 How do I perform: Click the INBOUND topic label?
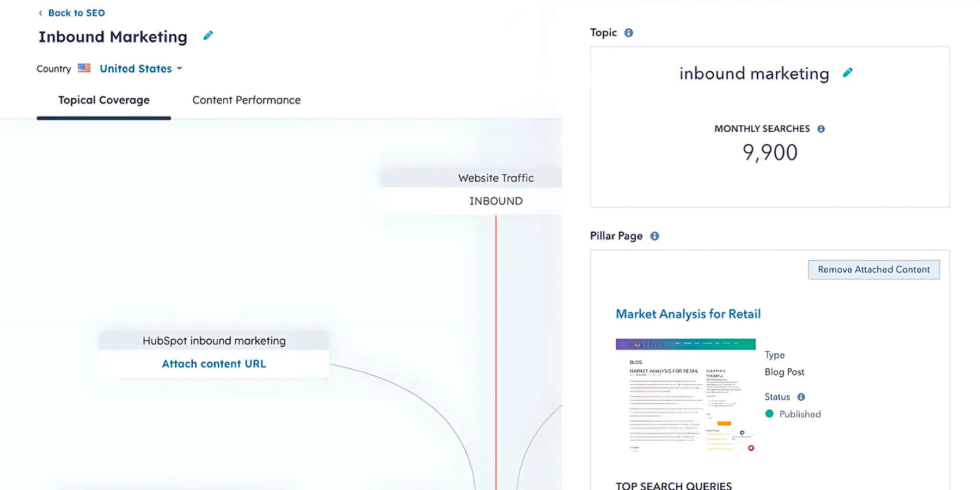tap(496, 201)
